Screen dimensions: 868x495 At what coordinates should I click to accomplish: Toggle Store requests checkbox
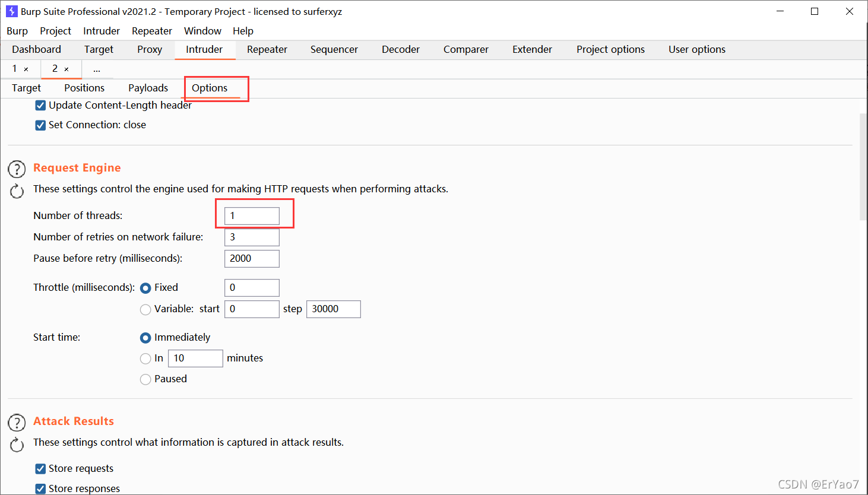40,469
